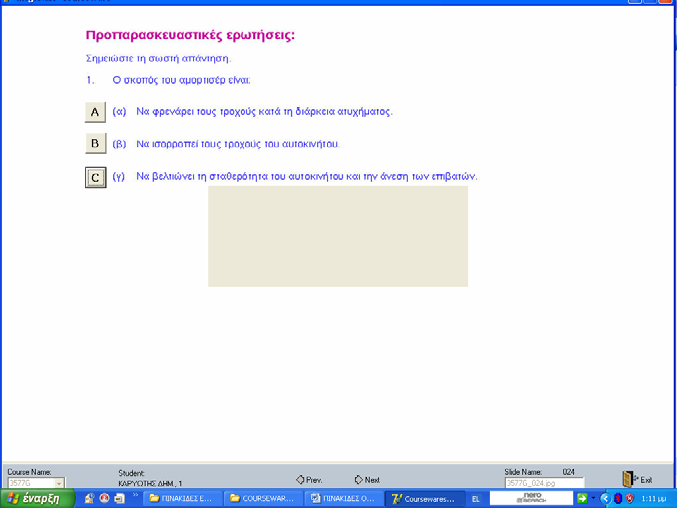The image size is (677, 508).
Task: Go to previous slide with Prev.
Action: [309, 480]
